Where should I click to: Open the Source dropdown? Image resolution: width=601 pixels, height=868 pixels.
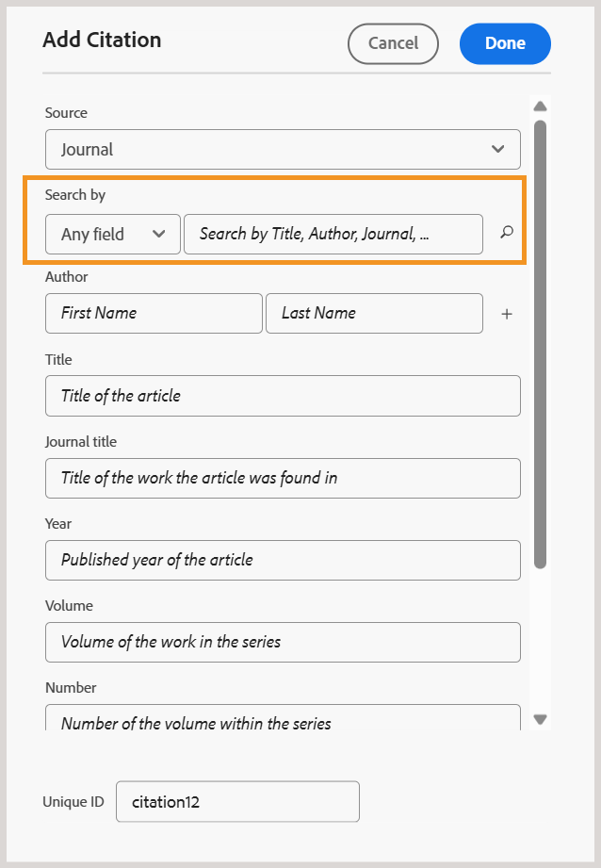pos(283,149)
